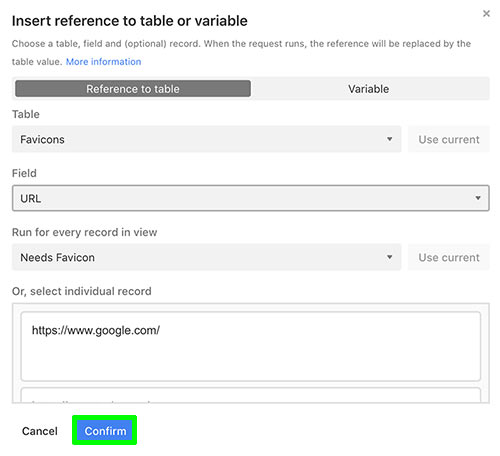500x456 pixels.
Task: Click the Run for every record label
Action: pos(84,232)
